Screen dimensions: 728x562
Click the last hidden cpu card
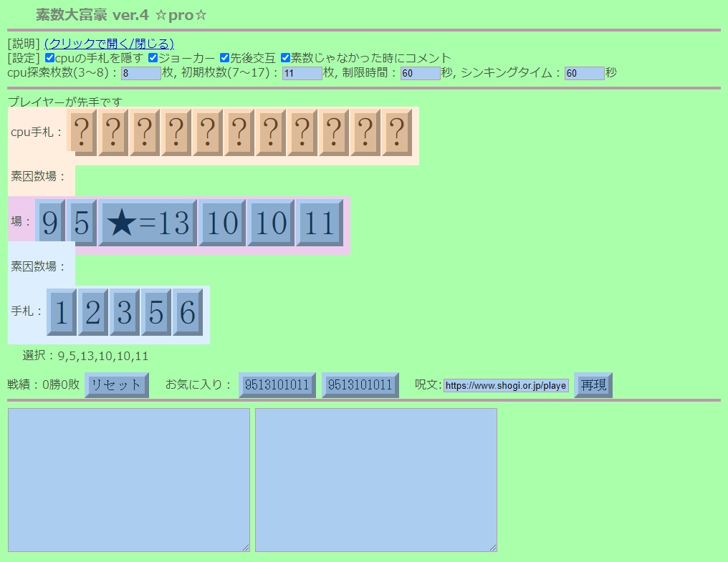(397, 132)
